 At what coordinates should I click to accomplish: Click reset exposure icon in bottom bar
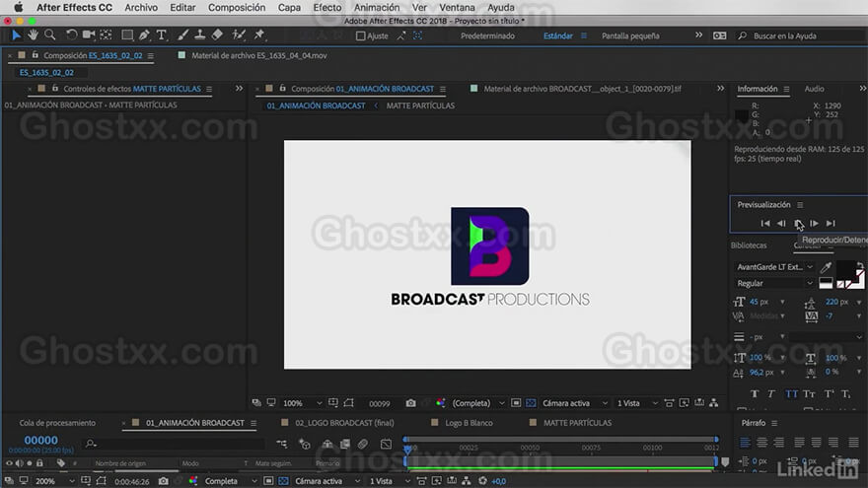point(482,481)
